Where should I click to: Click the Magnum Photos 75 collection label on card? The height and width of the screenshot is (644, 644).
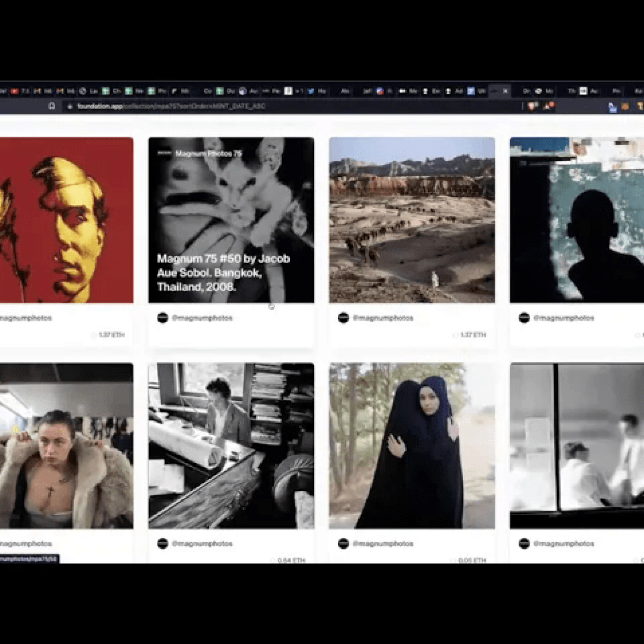pos(208,154)
